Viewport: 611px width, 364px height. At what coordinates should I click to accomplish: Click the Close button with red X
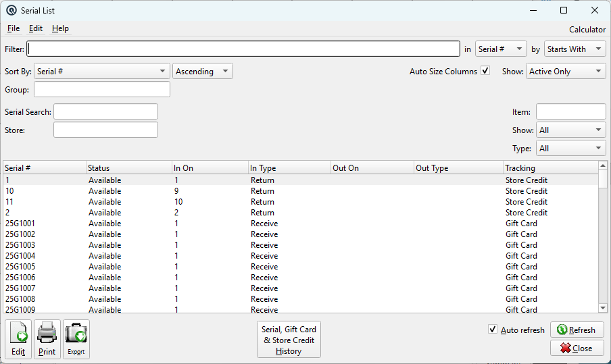pos(577,348)
